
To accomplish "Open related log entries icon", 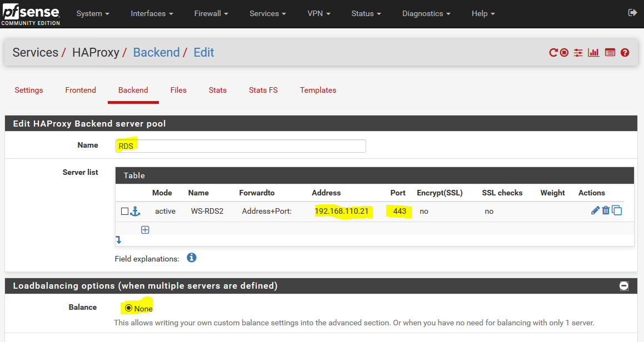I will click(610, 53).
